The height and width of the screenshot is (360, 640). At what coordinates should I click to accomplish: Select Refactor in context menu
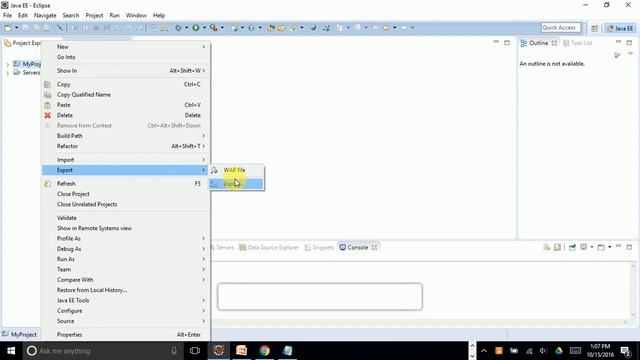click(127, 146)
